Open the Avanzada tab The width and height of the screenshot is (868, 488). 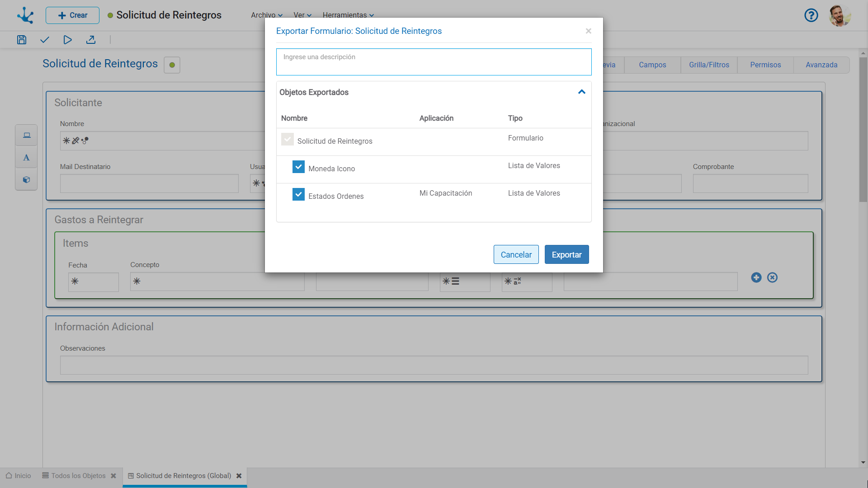pos(821,65)
